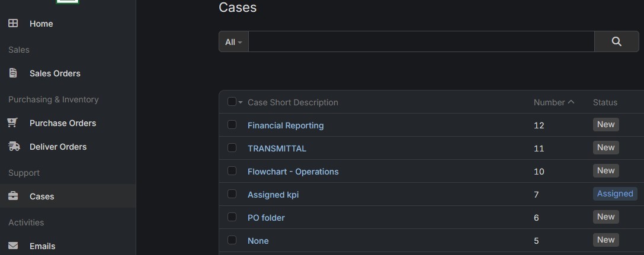Check the select-all checkbox in header
This screenshot has height=255, width=644.
coord(232,102)
